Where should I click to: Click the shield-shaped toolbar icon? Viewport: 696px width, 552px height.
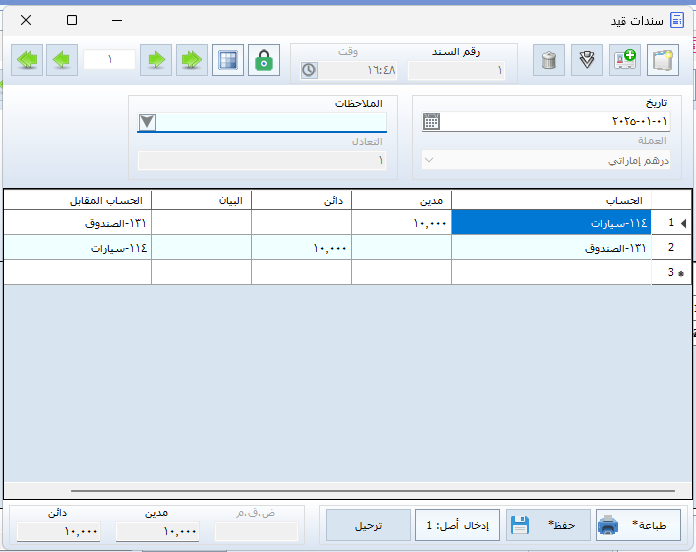tap(587, 60)
